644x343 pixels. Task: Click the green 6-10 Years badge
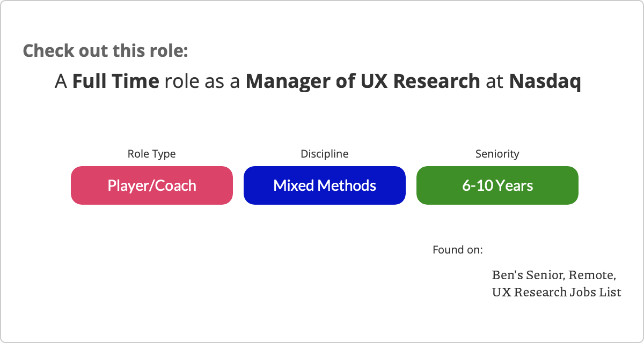tap(497, 185)
